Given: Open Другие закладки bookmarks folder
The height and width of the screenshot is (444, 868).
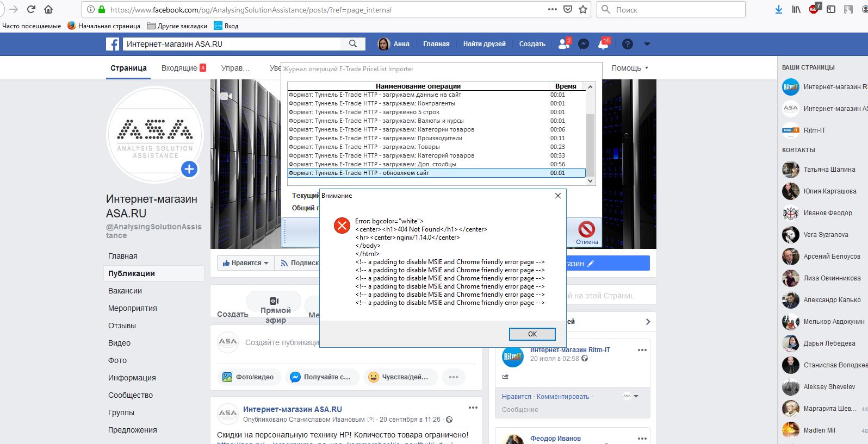Looking at the screenshot, I should pyautogui.click(x=177, y=26).
